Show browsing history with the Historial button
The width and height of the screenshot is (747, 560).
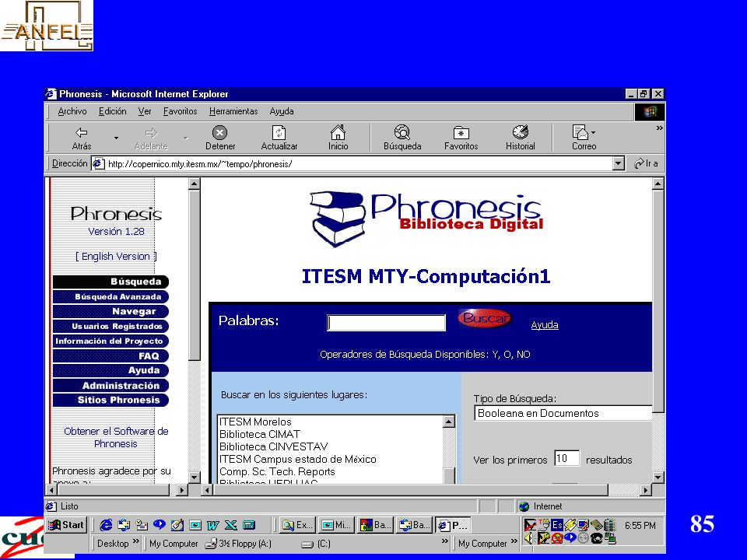click(520, 138)
